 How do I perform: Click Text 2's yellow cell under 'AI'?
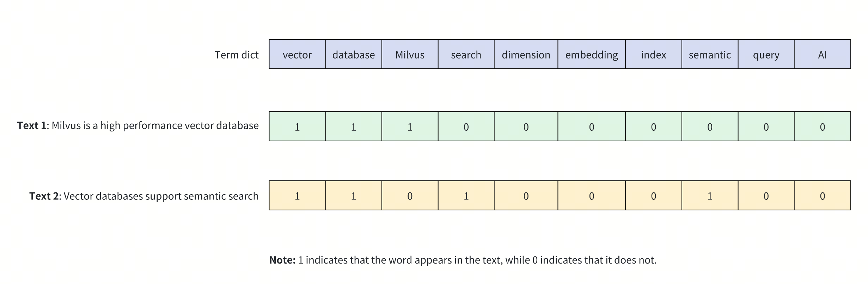point(822,196)
